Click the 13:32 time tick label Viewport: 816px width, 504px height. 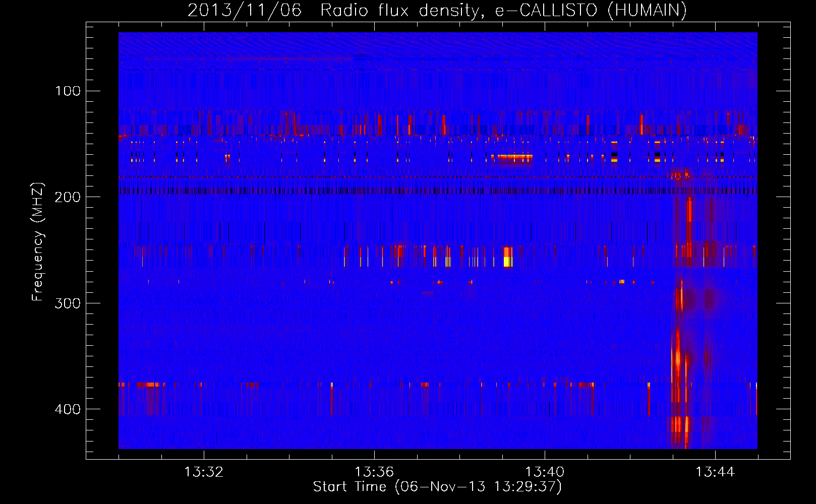(x=204, y=472)
